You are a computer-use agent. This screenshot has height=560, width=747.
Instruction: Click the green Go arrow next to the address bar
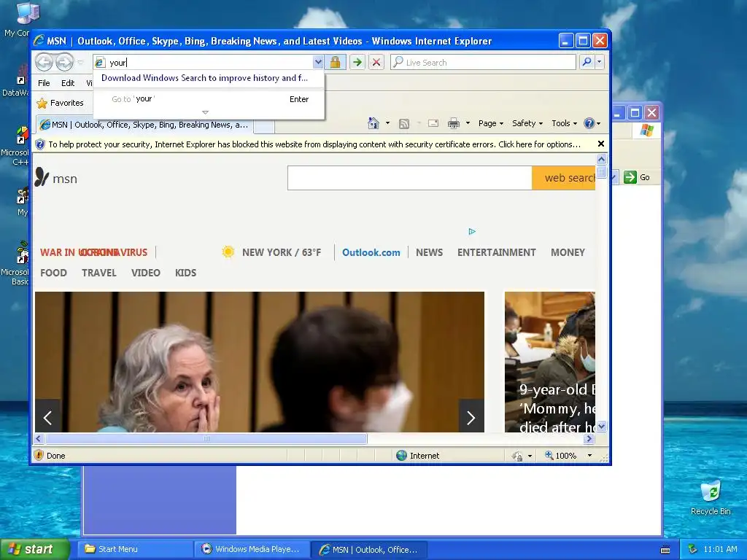click(x=357, y=63)
